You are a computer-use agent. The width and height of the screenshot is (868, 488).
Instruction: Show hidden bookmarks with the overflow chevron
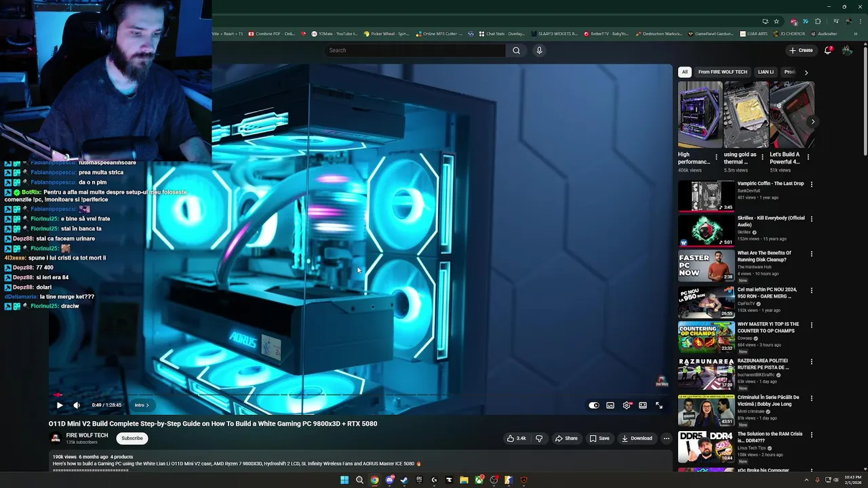pyautogui.click(x=856, y=33)
